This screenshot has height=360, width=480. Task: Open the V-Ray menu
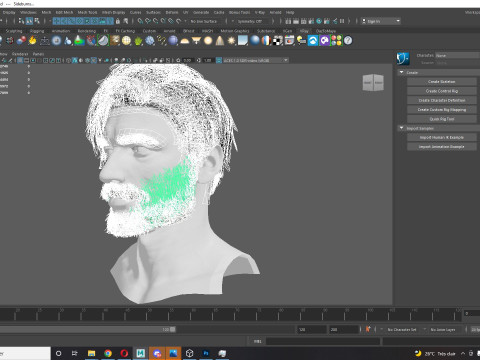(260, 12)
